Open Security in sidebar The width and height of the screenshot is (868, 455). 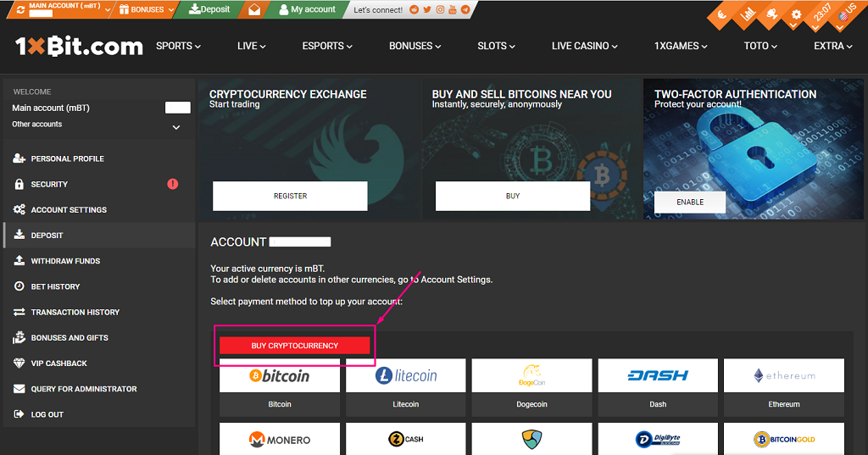(x=49, y=185)
